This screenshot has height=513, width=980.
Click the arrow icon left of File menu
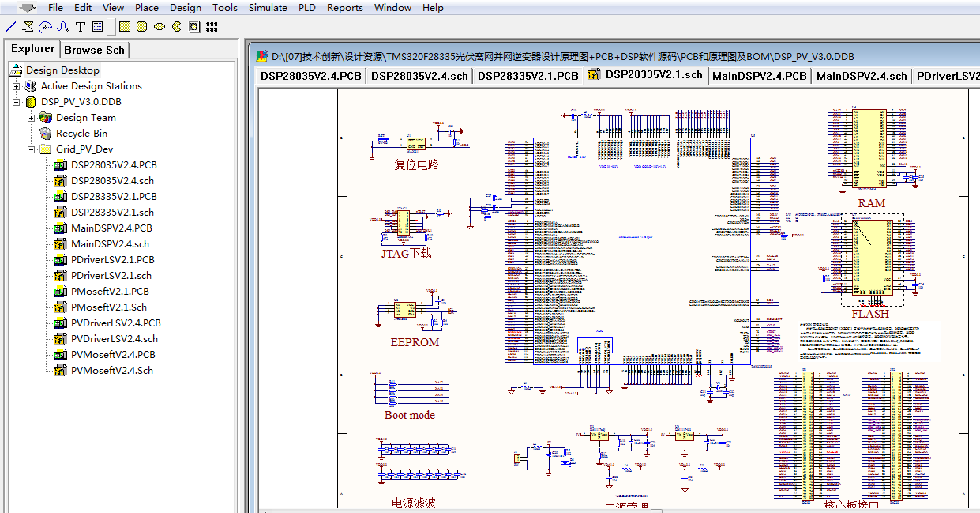pyautogui.click(x=27, y=7)
